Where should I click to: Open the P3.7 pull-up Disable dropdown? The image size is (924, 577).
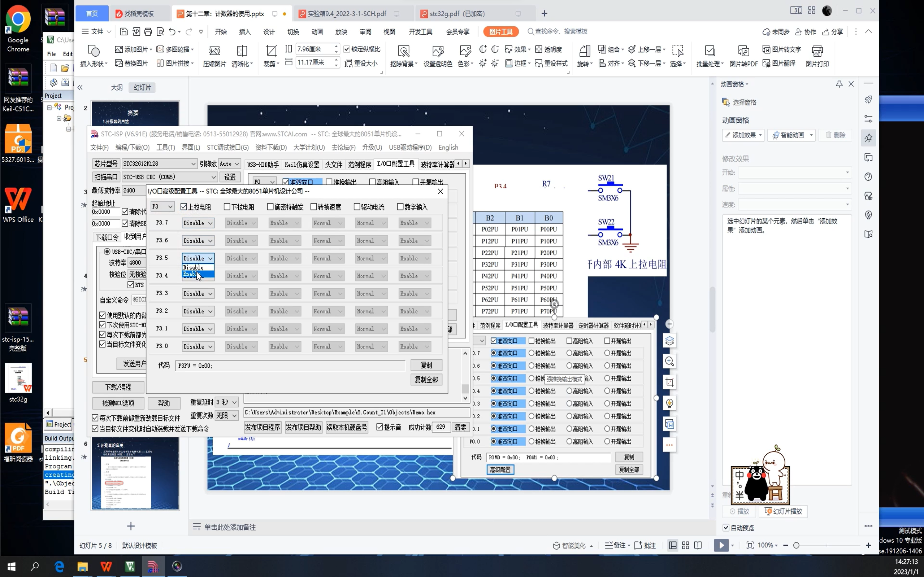pos(198,223)
